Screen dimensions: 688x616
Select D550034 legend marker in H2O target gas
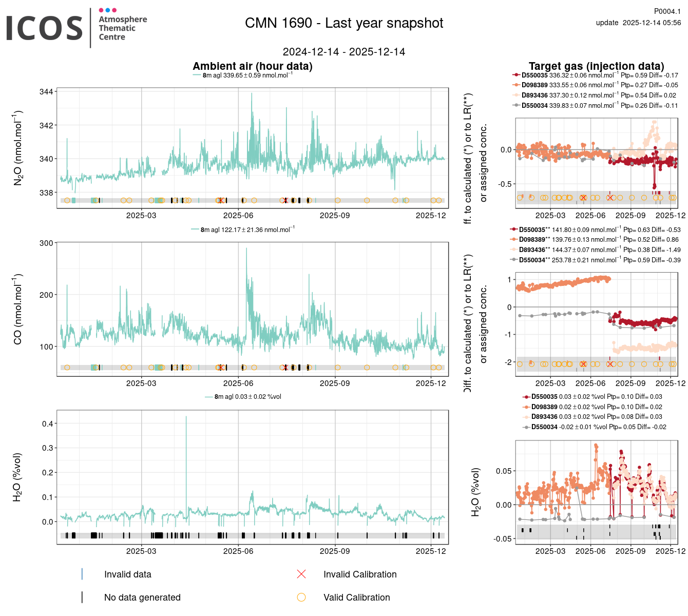point(526,427)
